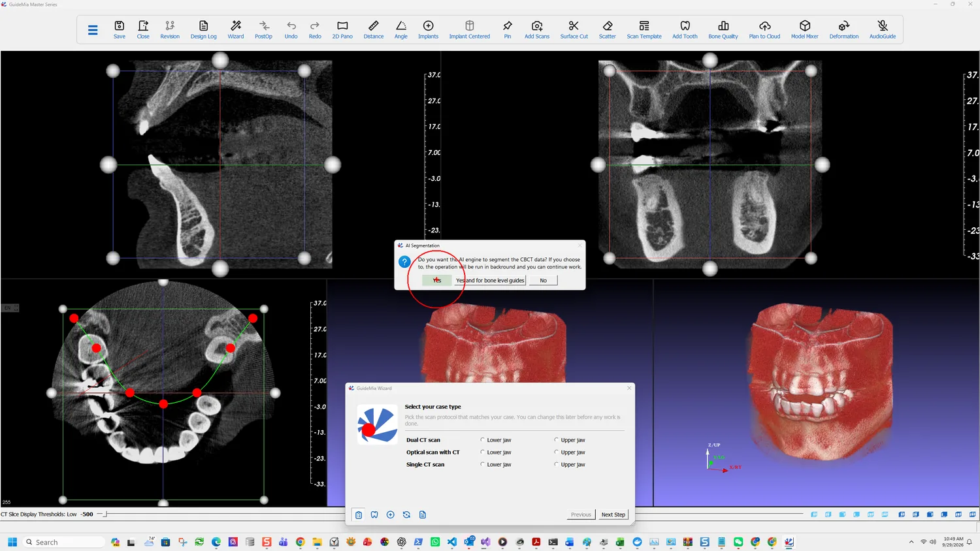
Task: Click Next Step in the GuideMia Wizard
Action: (x=613, y=514)
